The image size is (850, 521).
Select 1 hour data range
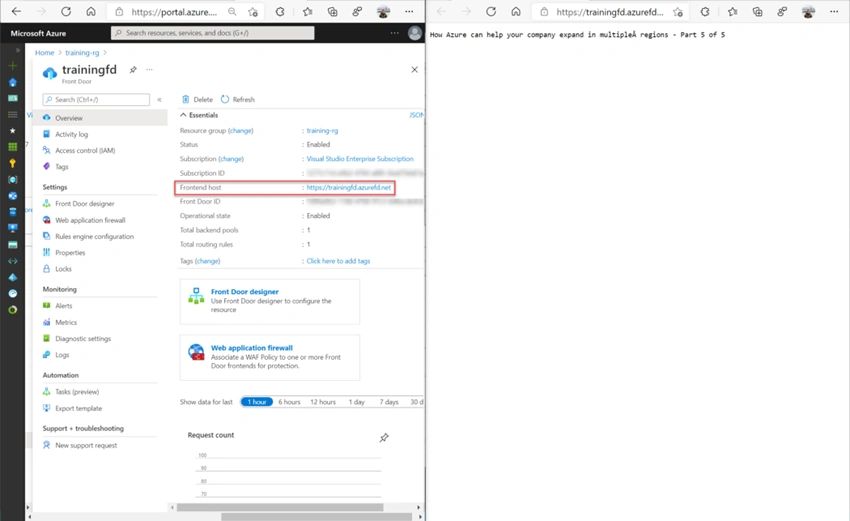[x=256, y=402]
